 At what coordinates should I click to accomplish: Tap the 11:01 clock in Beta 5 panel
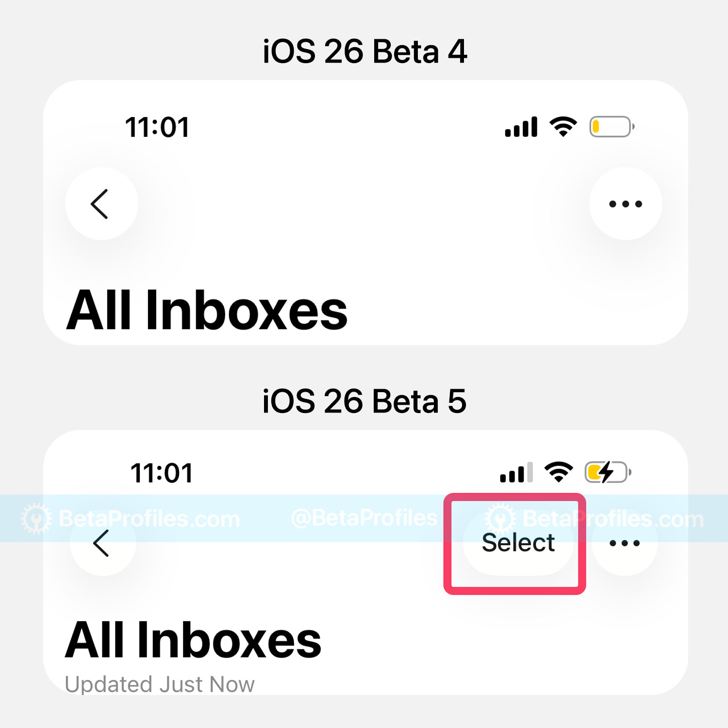click(x=162, y=473)
